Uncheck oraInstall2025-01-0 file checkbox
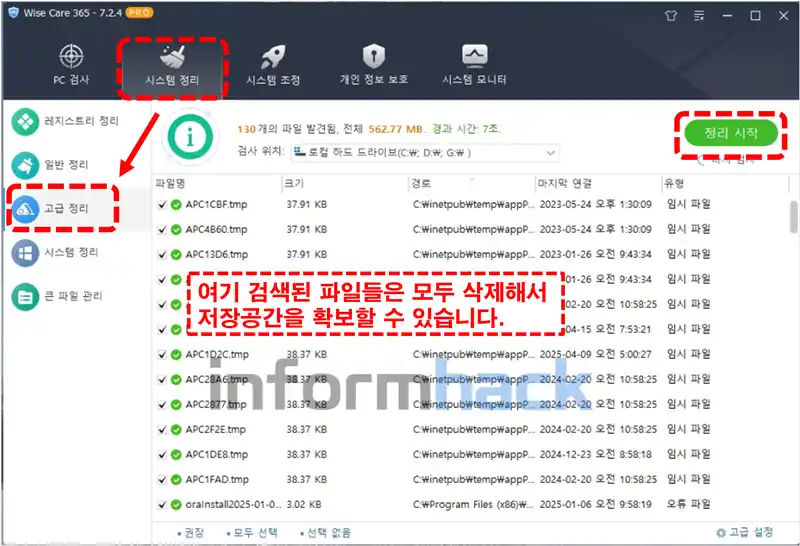 coord(162,505)
